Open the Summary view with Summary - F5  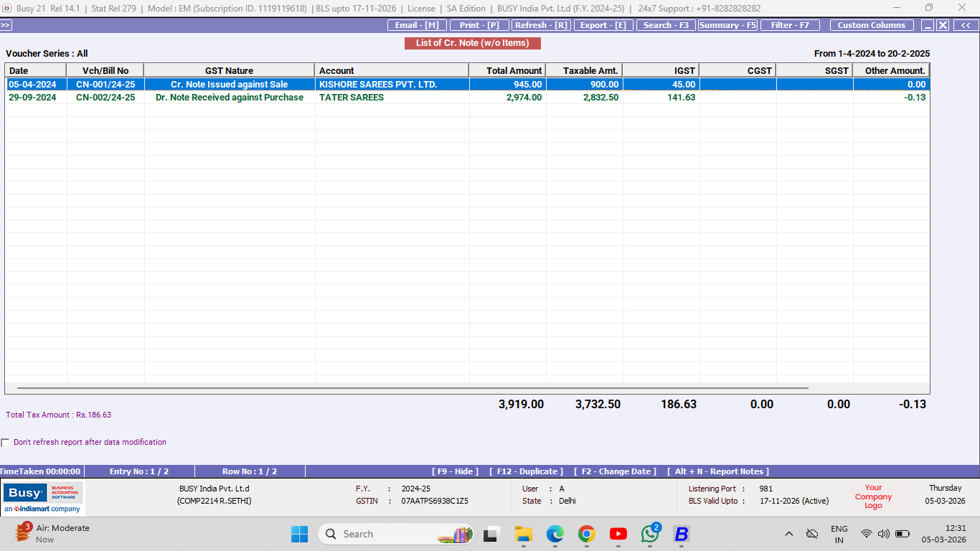coord(727,24)
